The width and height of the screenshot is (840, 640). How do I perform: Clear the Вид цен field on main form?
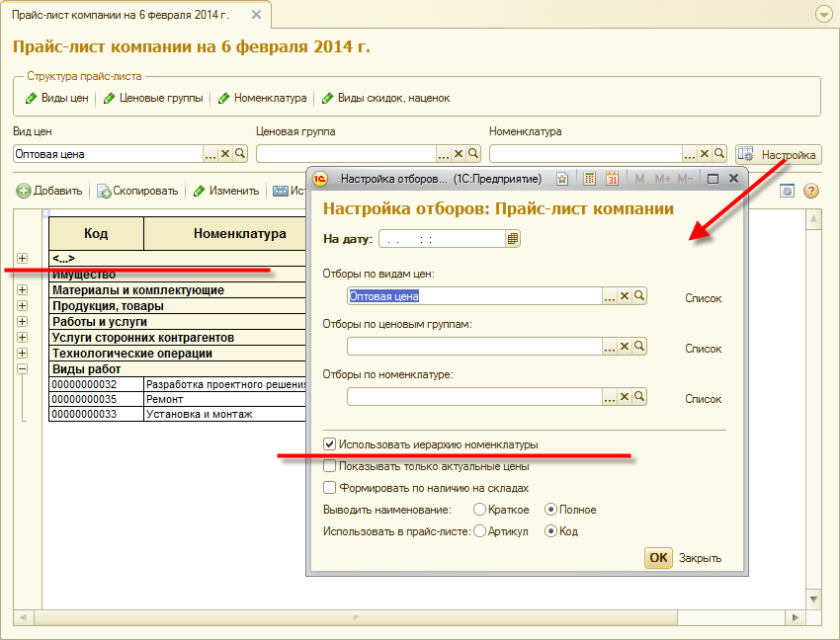point(224,154)
